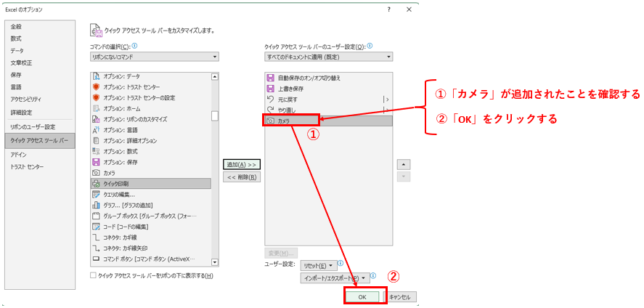Open the 保存 options category in the sidebar

[17, 75]
